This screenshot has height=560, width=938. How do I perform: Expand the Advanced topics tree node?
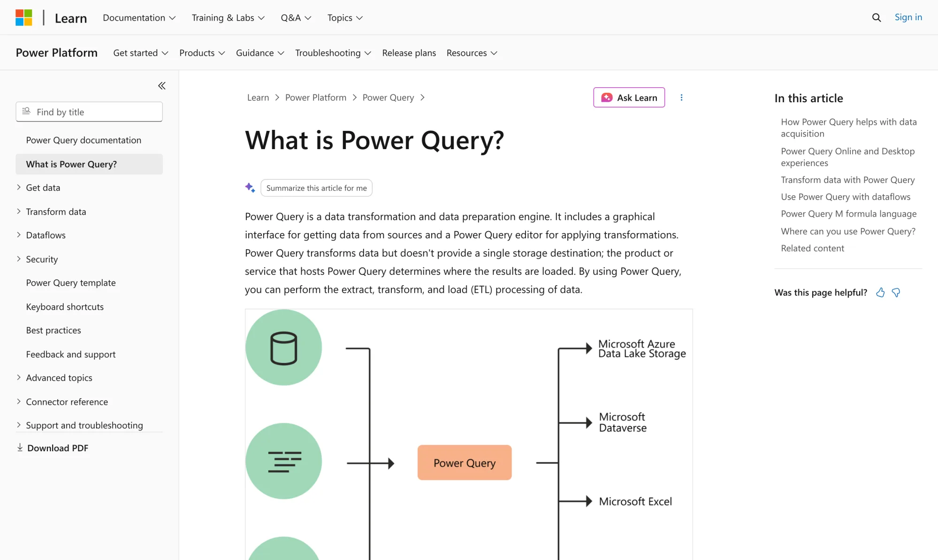[x=19, y=378]
